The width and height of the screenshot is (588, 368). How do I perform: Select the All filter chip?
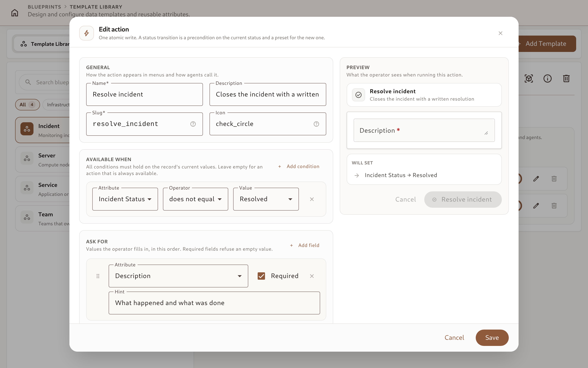click(x=27, y=105)
